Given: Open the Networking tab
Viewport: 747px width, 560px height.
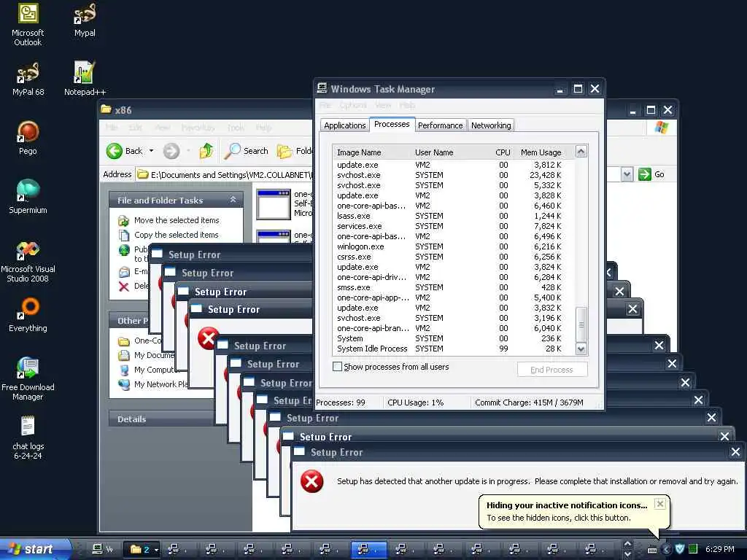Looking at the screenshot, I should click(x=491, y=125).
